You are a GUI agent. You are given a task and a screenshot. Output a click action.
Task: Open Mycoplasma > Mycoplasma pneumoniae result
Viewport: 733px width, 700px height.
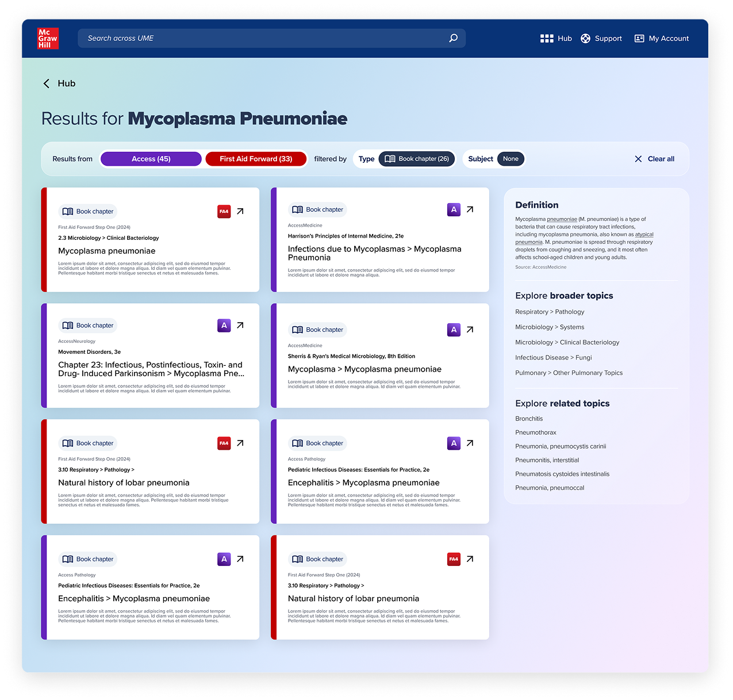364,369
